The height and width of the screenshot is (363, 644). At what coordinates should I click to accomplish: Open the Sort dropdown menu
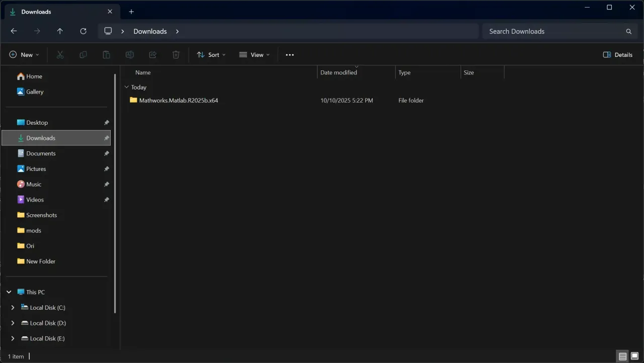tap(211, 55)
